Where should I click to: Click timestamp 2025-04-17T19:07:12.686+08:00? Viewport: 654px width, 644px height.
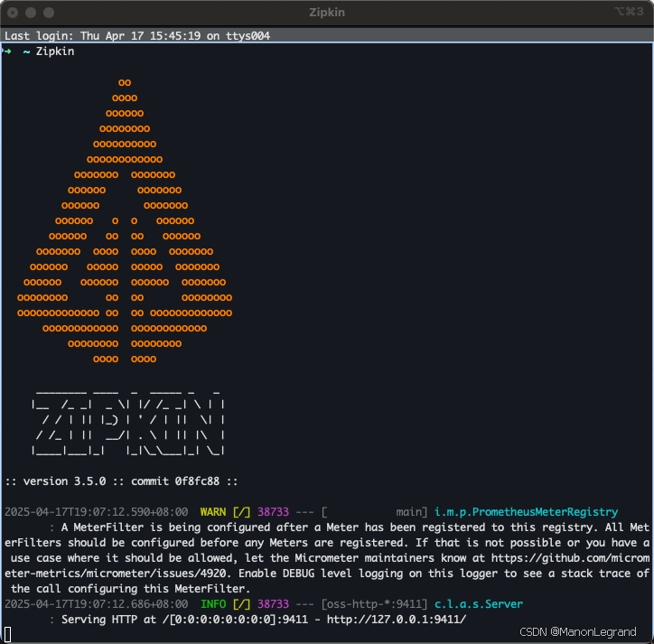pos(97,604)
